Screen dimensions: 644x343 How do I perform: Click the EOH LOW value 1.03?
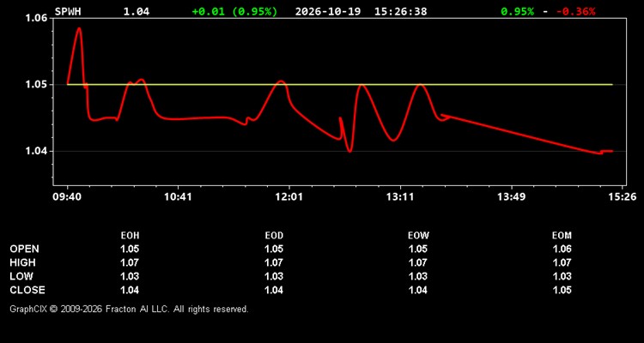click(x=130, y=276)
